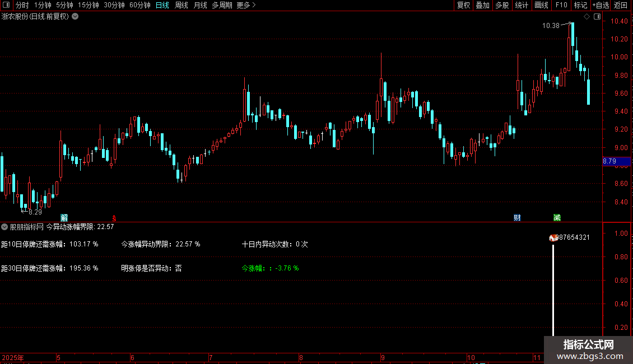Image resolution: width=633 pixels, height=364 pixels.
Task: Click the 987654321 indicator label
Action: point(573,237)
